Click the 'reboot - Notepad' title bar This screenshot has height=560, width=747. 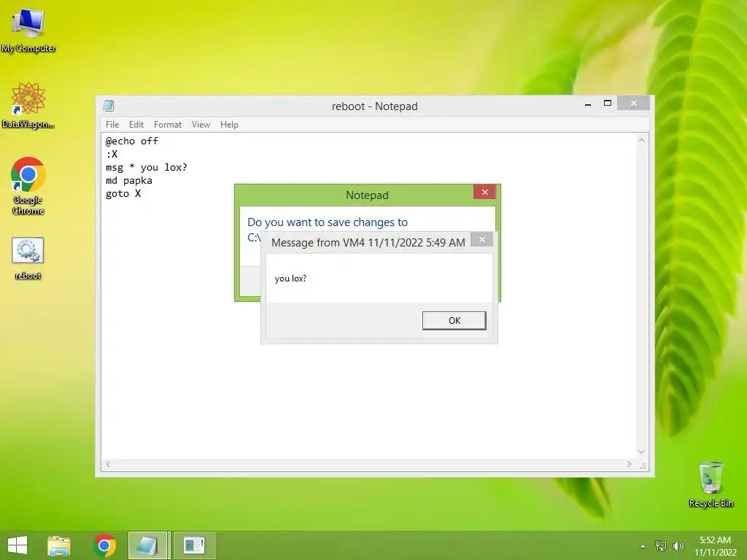tap(374, 106)
